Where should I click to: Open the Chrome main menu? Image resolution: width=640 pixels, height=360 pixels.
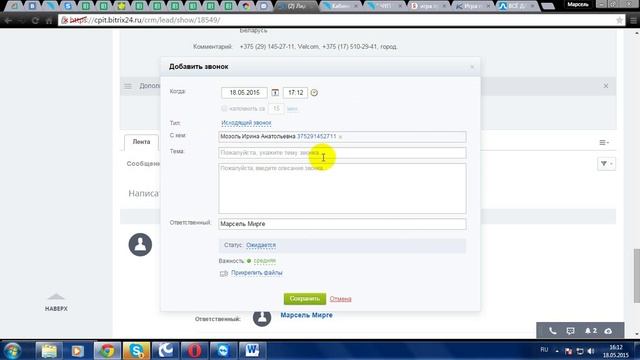(633, 20)
